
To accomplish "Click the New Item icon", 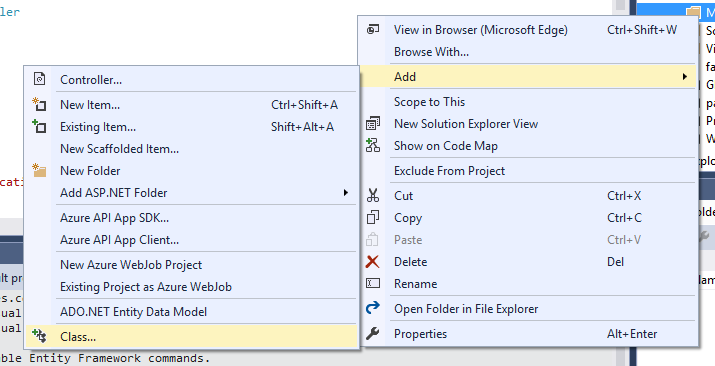I will point(39,104).
